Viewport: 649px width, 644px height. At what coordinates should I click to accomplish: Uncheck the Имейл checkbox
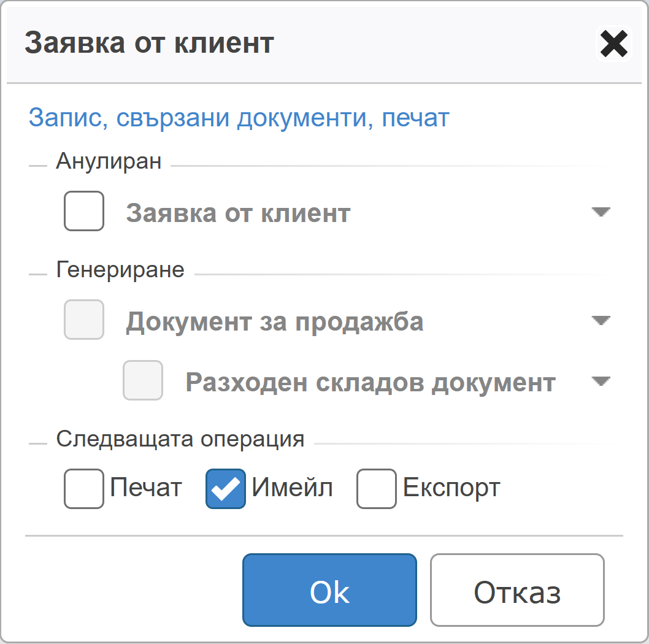(225, 489)
